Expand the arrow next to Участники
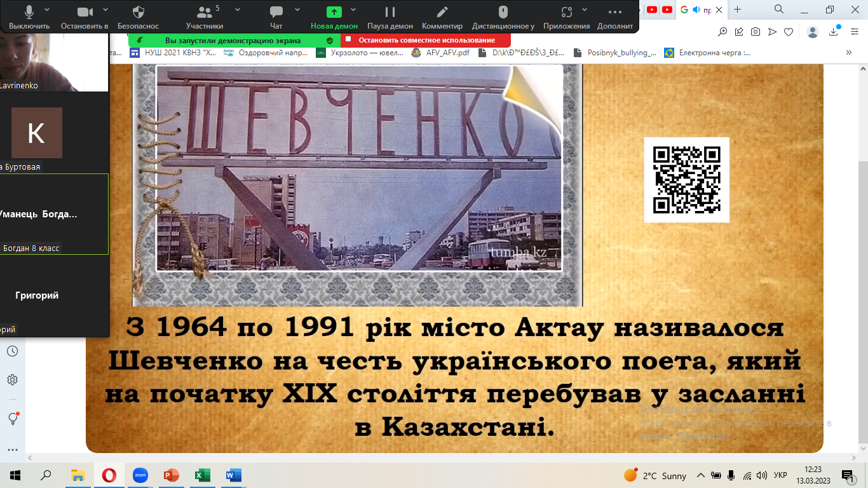 coord(238,10)
